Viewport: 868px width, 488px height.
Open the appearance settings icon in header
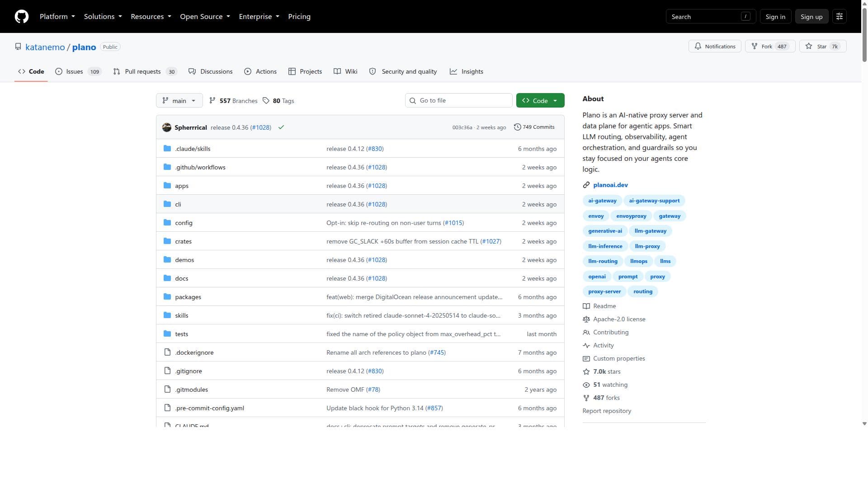(x=840, y=17)
